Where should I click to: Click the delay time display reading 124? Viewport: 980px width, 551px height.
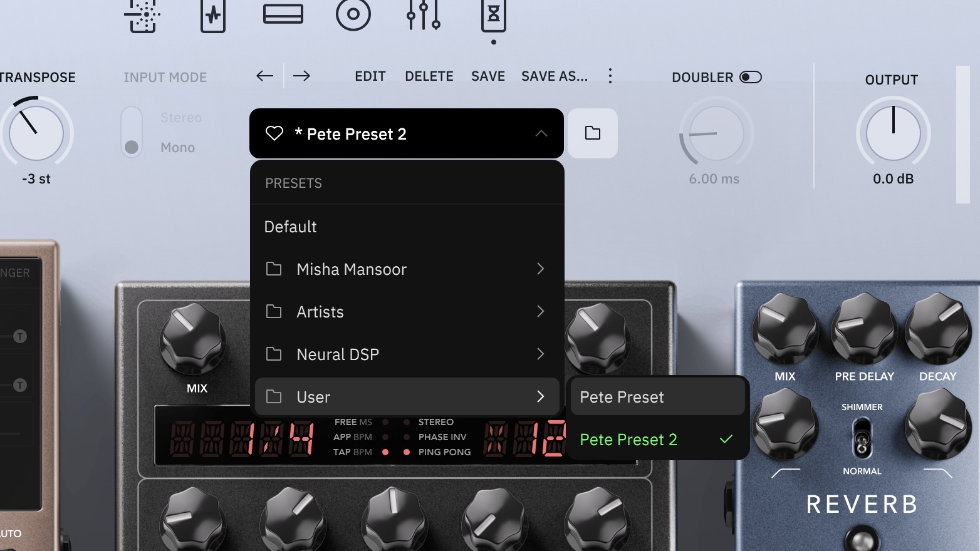pyautogui.click(x=242, y=438)
